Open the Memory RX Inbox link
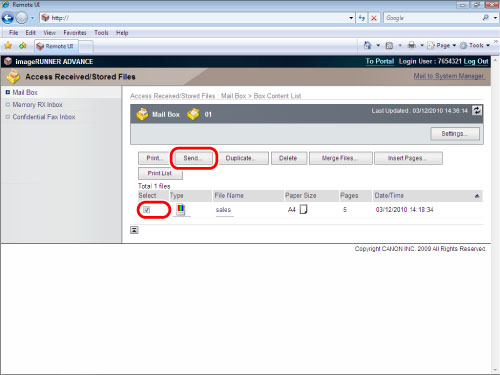500x375 pixels. [37, 105]
